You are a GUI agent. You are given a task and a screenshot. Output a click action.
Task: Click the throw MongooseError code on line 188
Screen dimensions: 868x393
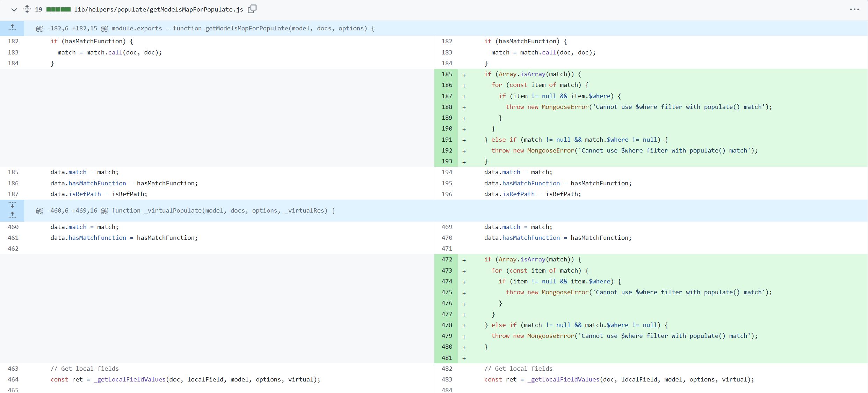coord(639,107)
